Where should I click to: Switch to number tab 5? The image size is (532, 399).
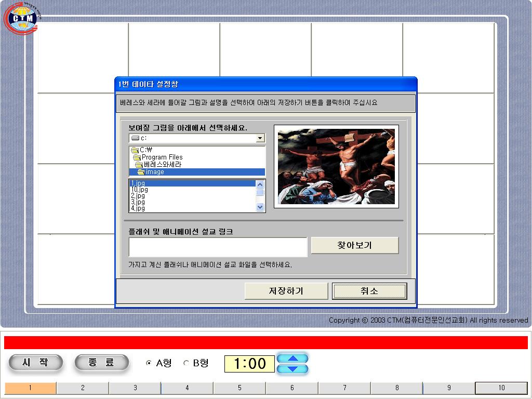click(x=240, y=388)
